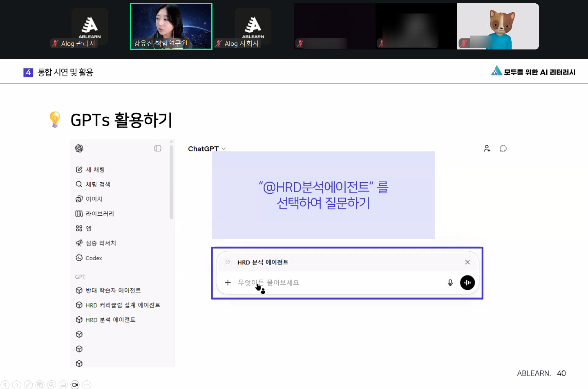Screen dimensions: 588x389
Task: Go to previous slide in presentation controls
Action: (x=5, y=385)
